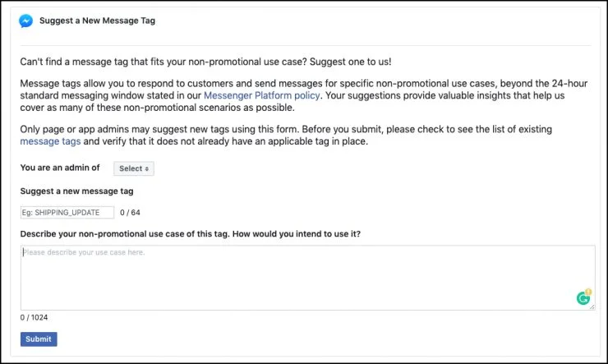The image size is (608, 364).
Task: Open the Grammarly icon in the text area
Action: [583, 298]
